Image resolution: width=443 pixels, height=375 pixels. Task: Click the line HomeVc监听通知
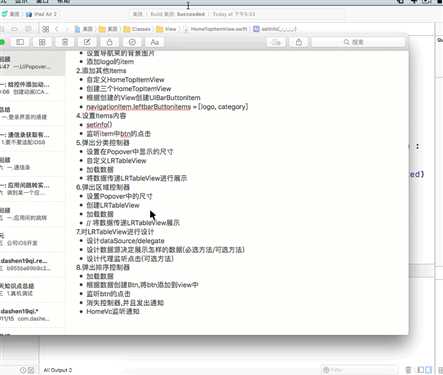click(113, 312)
